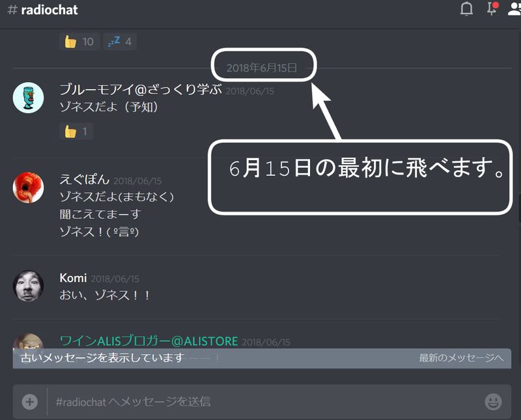Show pinned messages pin icon

(x=492, y=9)
